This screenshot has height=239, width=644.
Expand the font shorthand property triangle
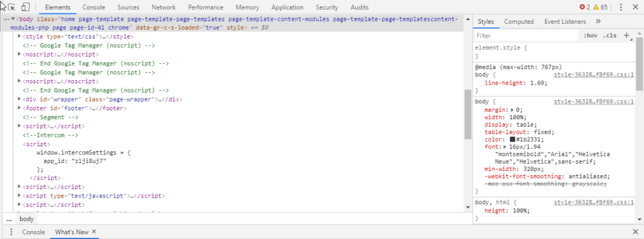click(x=505, y=147)
